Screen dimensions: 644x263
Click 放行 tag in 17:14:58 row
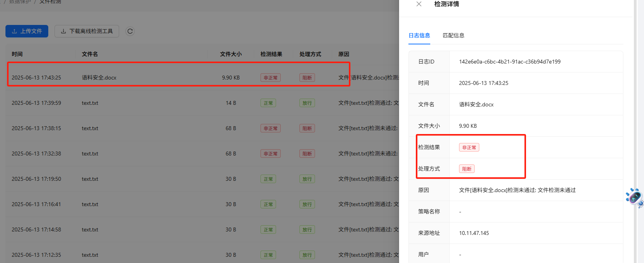307,230
